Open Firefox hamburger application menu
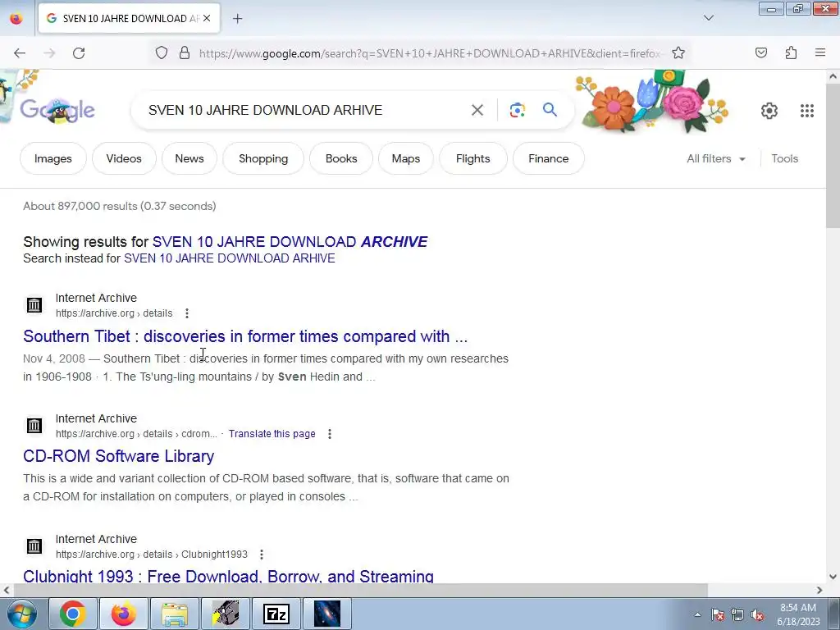This screenshot has width=840, height=630. (820, 52)
